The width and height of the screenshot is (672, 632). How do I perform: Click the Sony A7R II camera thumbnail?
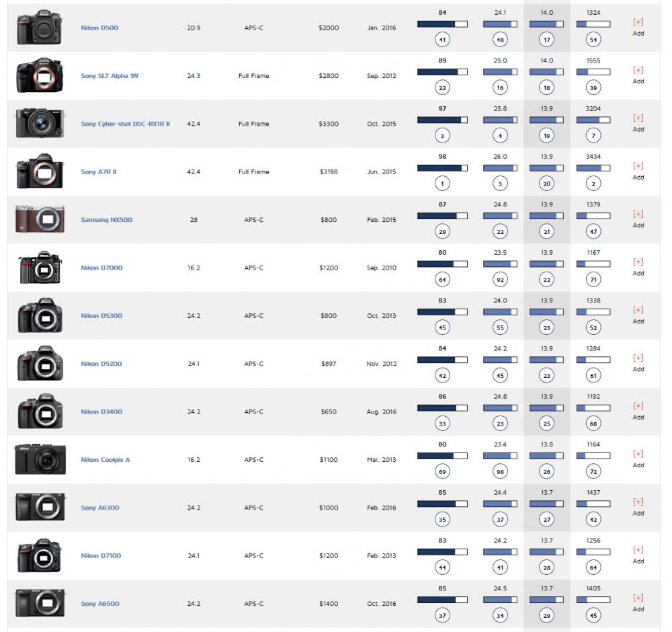[40, 171]
